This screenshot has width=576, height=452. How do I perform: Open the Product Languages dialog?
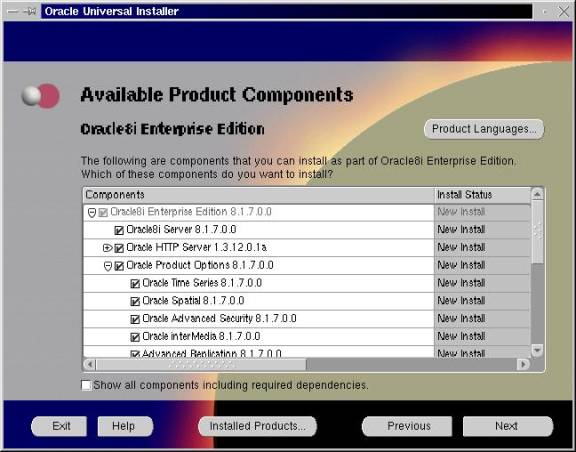484,129
